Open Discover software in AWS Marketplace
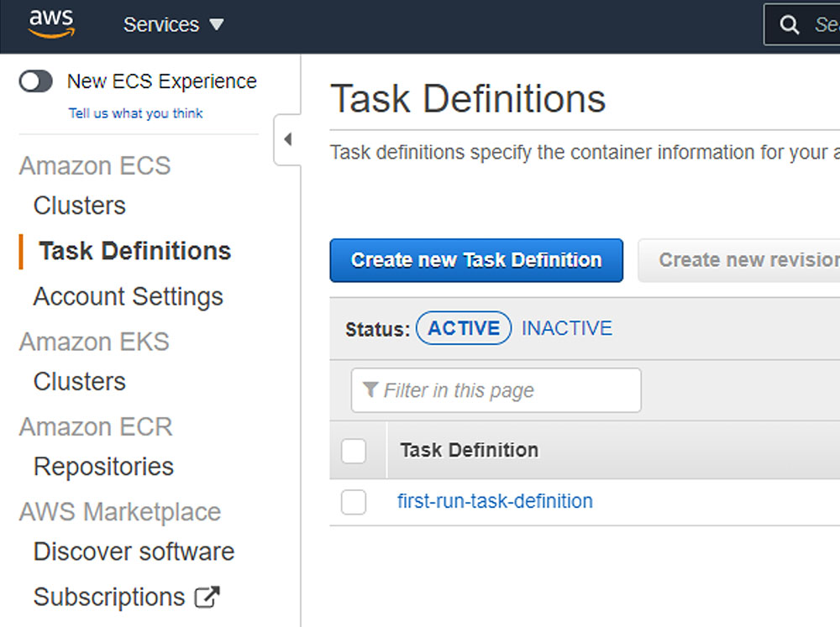The width and height of the screenshot is (840, 627). pos(134,552)
